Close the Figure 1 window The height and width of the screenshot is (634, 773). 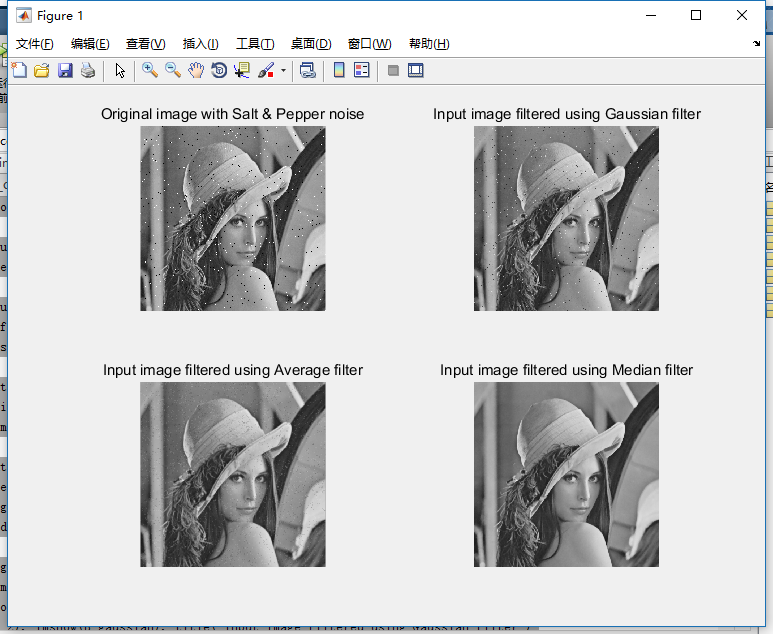click(741, 15)
